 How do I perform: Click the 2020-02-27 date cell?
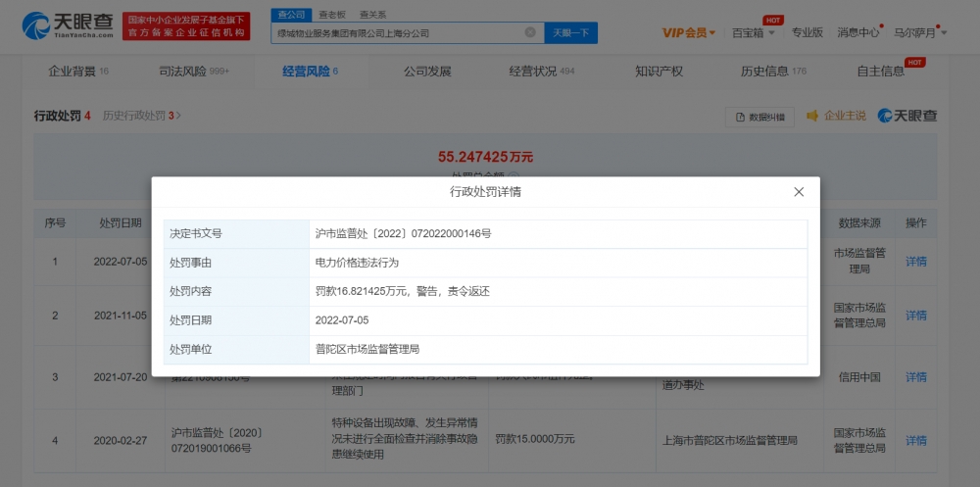coord(121,441)
